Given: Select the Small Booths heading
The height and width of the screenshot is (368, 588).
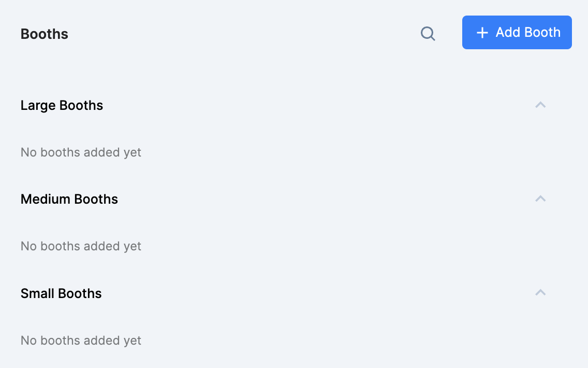Looking at the screenshot, I should (61, 293).
